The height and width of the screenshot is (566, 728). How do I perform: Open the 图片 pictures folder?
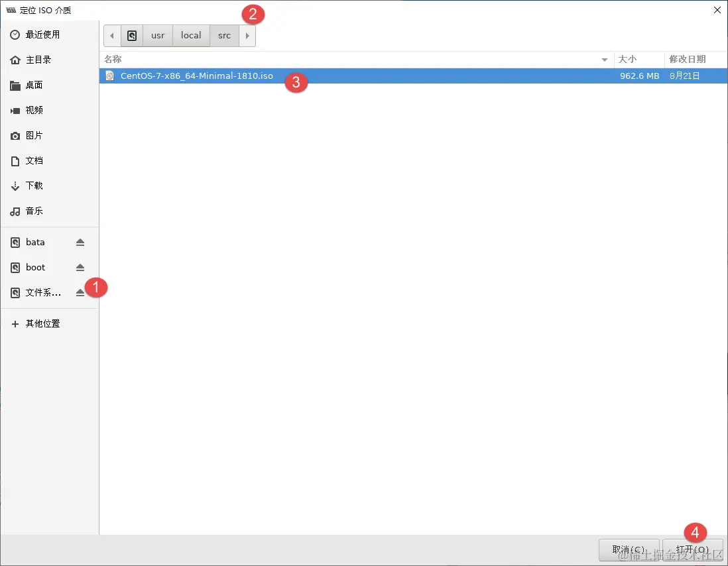50,135
